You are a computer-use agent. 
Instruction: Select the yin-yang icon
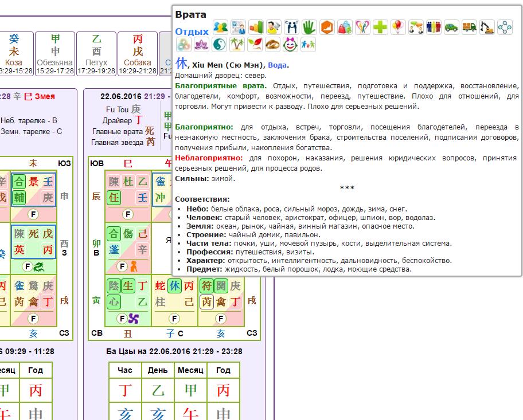coord(219,44)
